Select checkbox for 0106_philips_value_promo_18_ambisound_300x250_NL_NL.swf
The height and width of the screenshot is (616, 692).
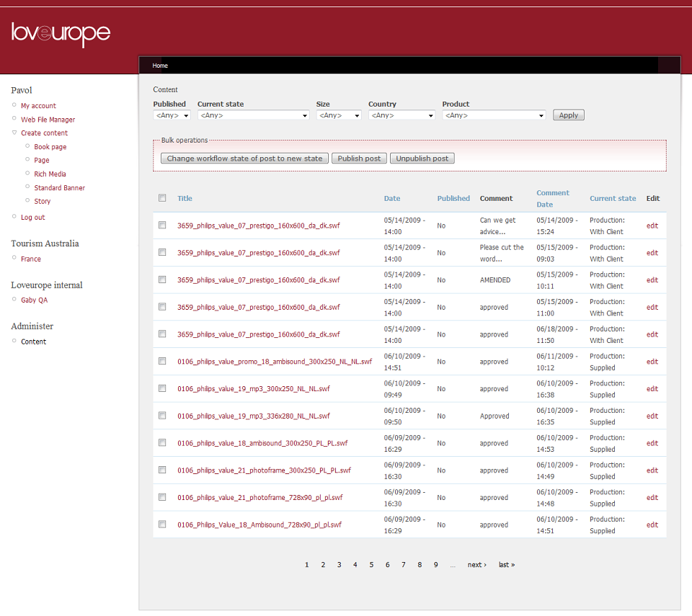pos(162,361)
